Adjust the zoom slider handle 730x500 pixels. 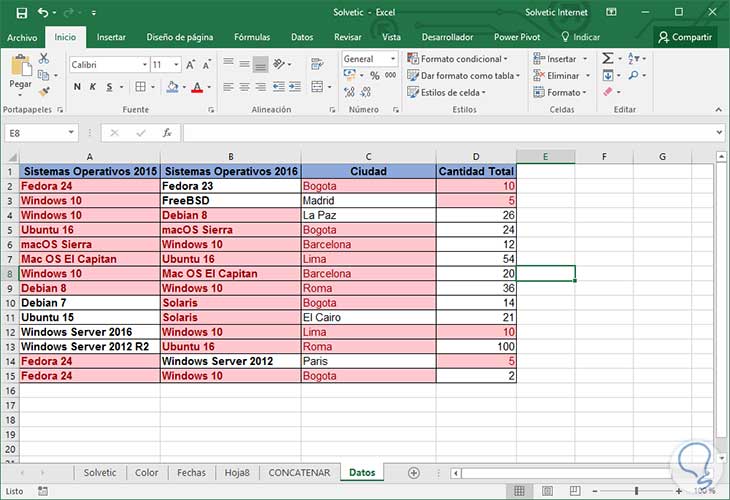pyautogui.click(x=636, y=491)
